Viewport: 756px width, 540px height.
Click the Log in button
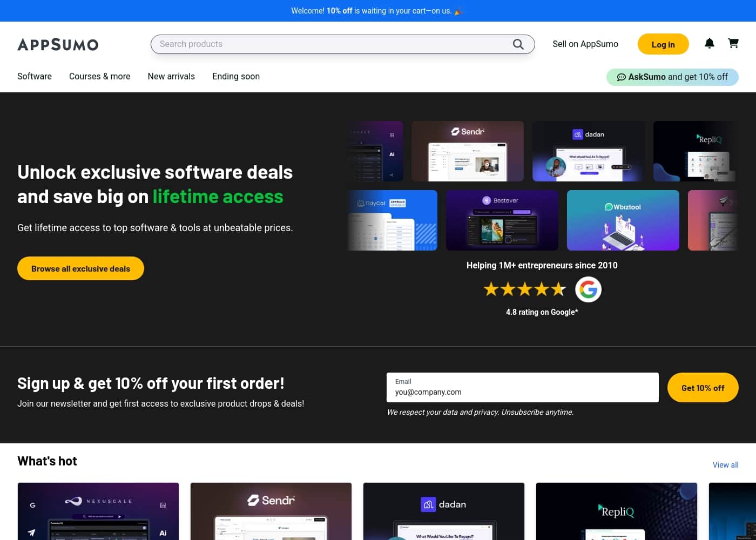(663, 44)
